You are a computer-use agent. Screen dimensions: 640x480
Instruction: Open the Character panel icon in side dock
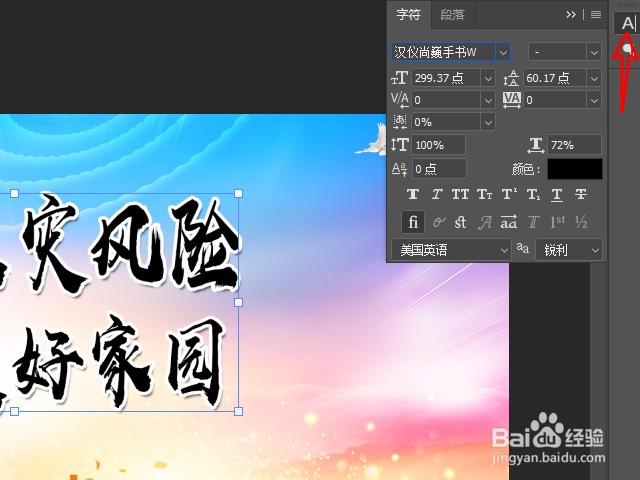[628, 23]
